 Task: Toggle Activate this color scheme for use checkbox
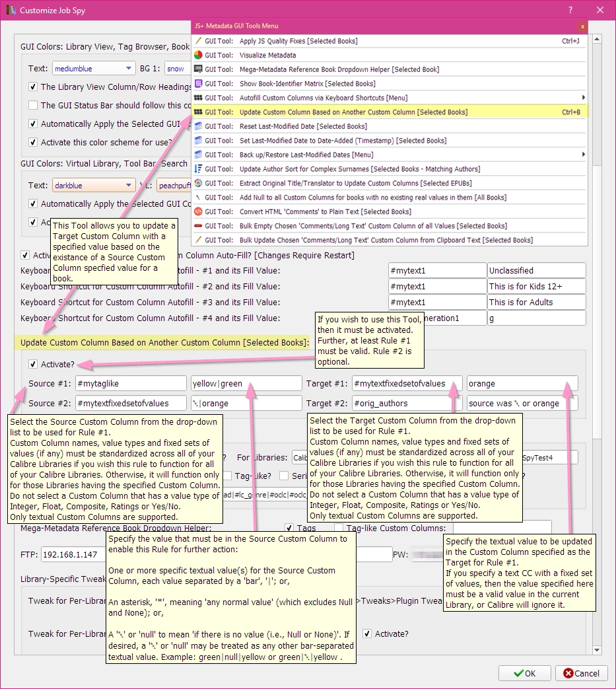[32, 142]
